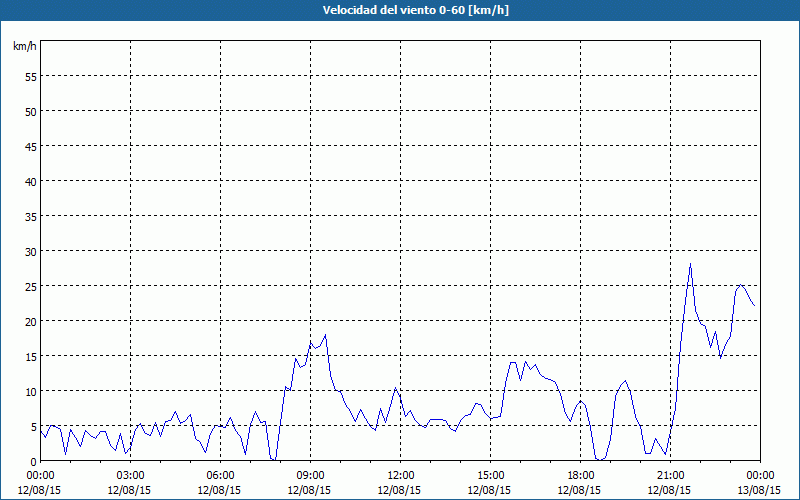Click the 15:00 time axis label
Viewport: 800px width, 500px height.
[x=490, y=476]
